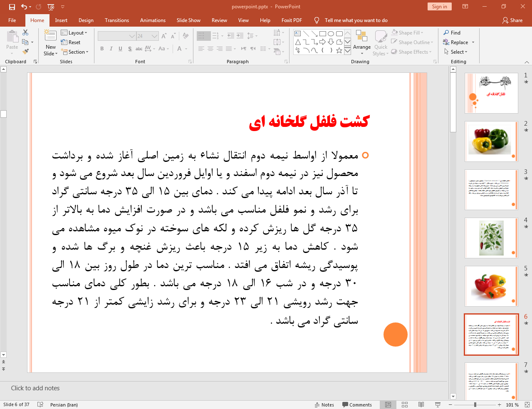Image resolution: width=532 pixels, height=409 pixels.
Task: Open the Transitions tab
Action: [x=117, y=20]
